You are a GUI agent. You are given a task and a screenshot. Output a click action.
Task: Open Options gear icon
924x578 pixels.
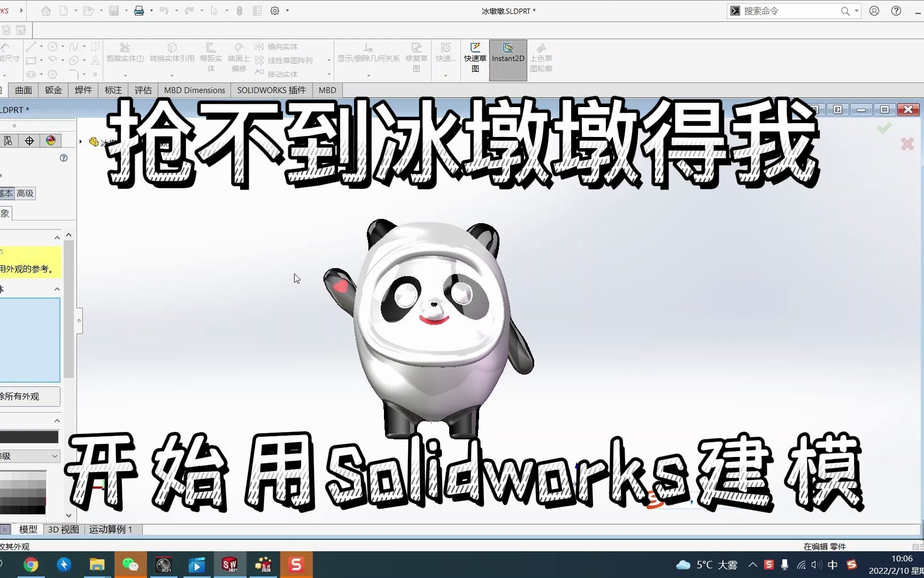(x=275, y=11)
